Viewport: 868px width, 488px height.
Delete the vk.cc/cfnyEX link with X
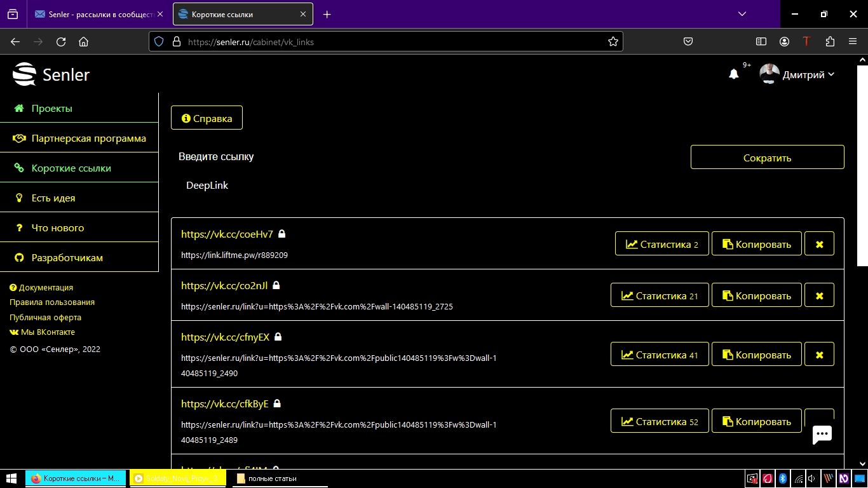[x=819, y=355]
